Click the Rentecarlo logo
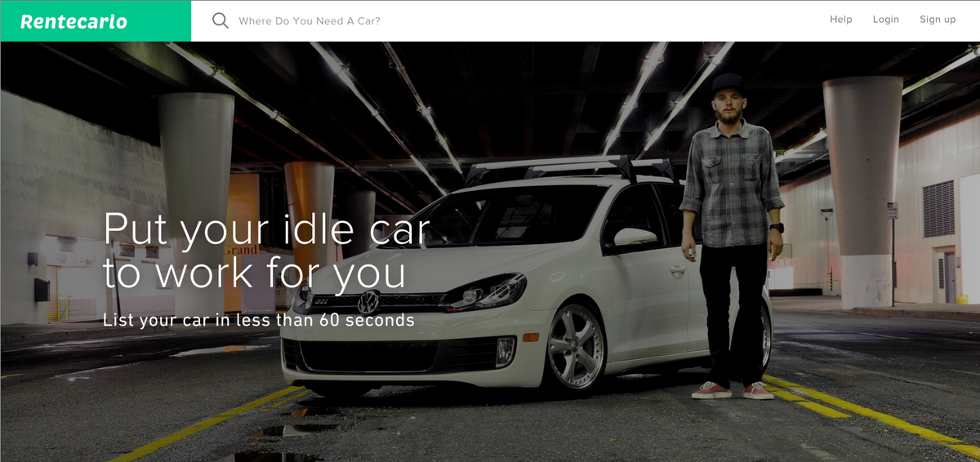Screen dimensions: 980x462 tap(73, 21)
